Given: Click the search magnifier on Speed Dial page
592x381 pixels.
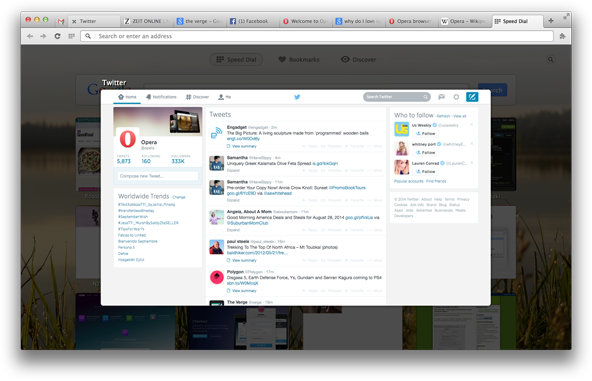Looking at the screenshot, I should tap(550, 59).
